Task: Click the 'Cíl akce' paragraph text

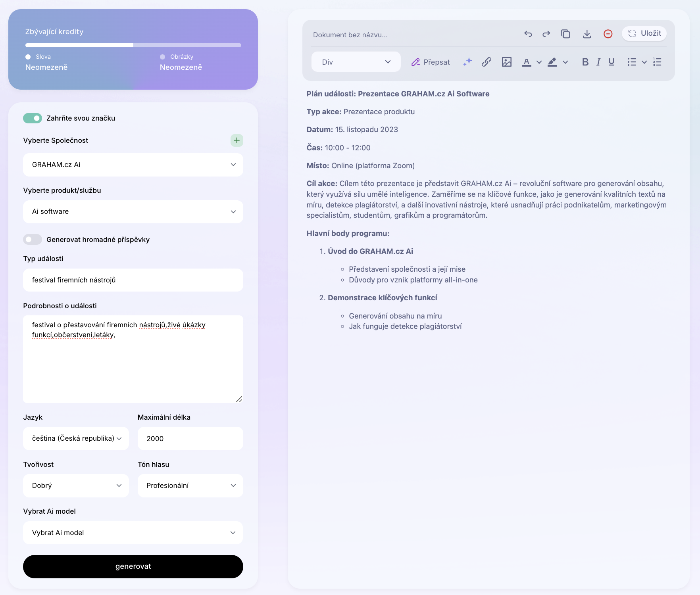Action: [487, 200]
